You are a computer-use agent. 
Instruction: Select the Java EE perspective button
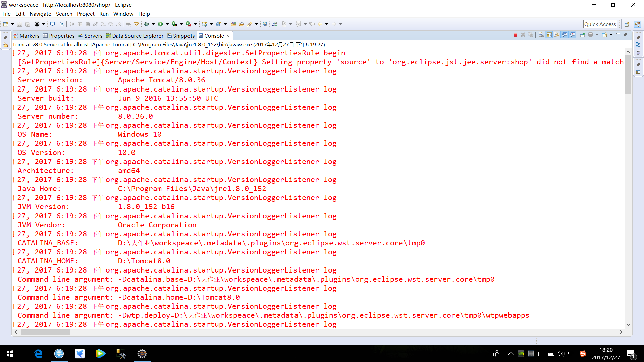pyautogui.click(x=638, y=24)
